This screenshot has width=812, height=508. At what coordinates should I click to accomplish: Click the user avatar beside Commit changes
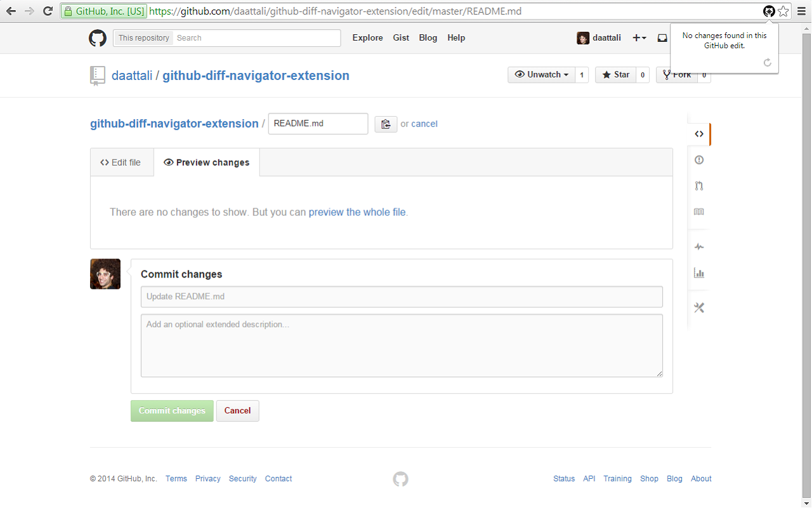pyautogui.click(x=105, y=274)
